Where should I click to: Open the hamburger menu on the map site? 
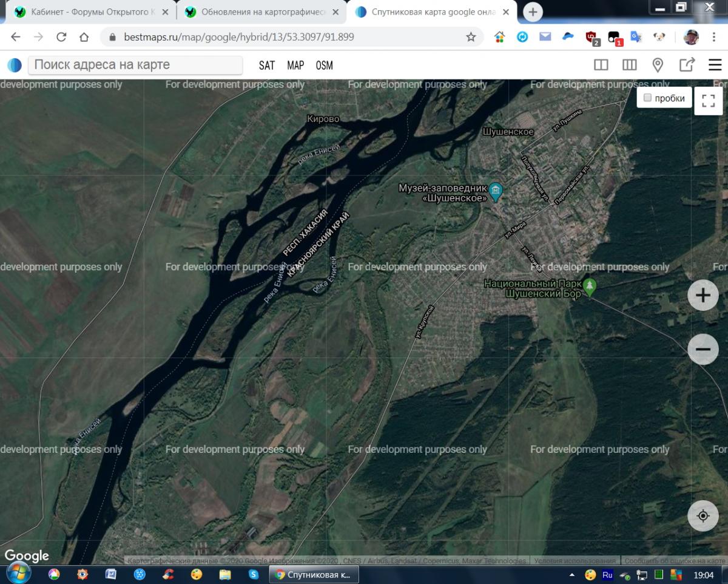(x=715, y=65)
